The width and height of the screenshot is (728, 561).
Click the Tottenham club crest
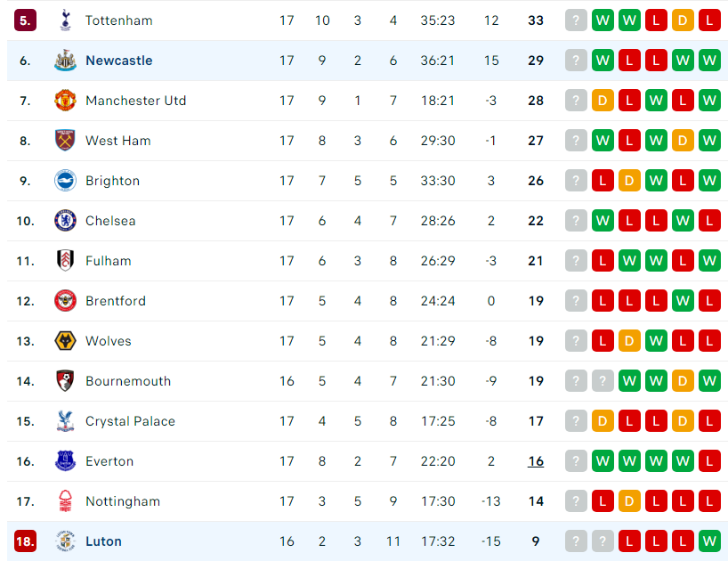tap(66, 20)
